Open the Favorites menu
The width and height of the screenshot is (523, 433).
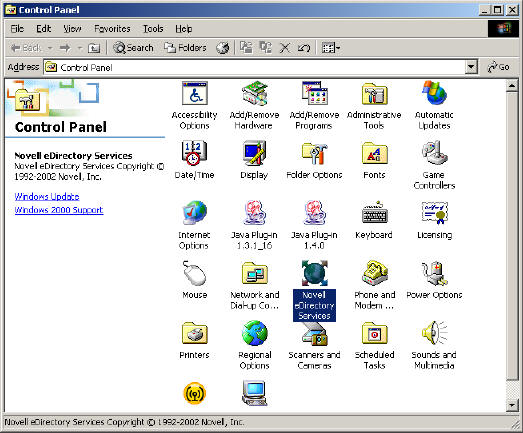[112, 29]
